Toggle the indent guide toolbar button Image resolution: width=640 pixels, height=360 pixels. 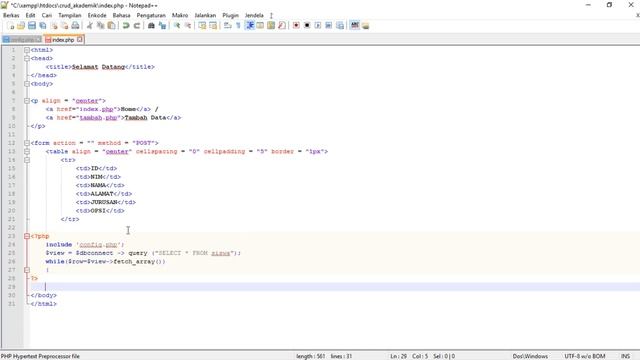click(x=250, y=26)
